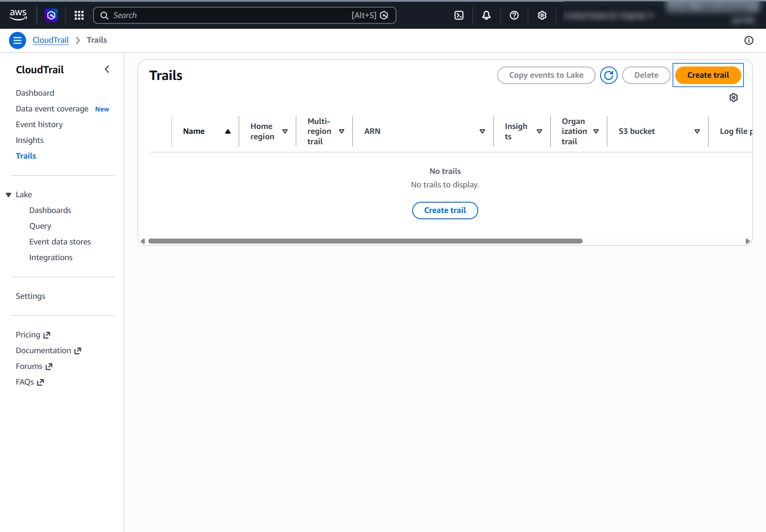This screenshot has height=532, width=766.
Task: Click CloudTrail breadcrumb link
Action: click(51, 40)
